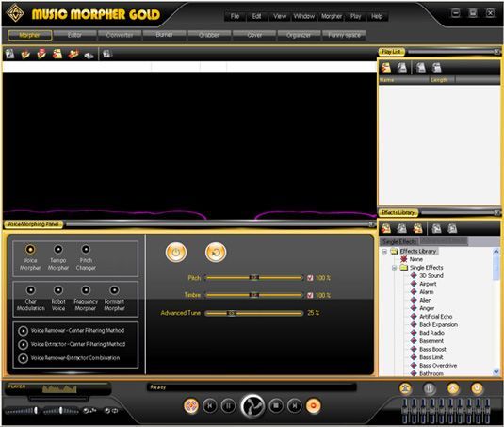The image size is (504, 427).
Task: Start recording with the orange record button
Action: pyautogui.click(x=314, y=406)
